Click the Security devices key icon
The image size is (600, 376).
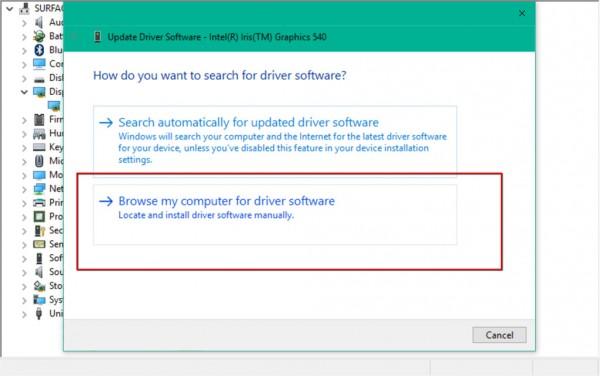click(39, 230)
